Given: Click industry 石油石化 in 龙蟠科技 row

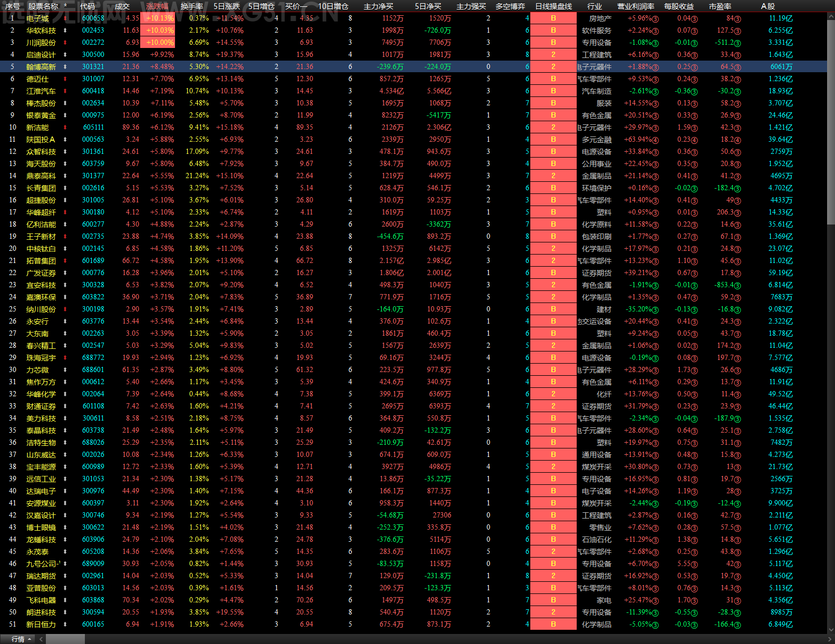Looking at the screenshot, I should coord(597,540).
